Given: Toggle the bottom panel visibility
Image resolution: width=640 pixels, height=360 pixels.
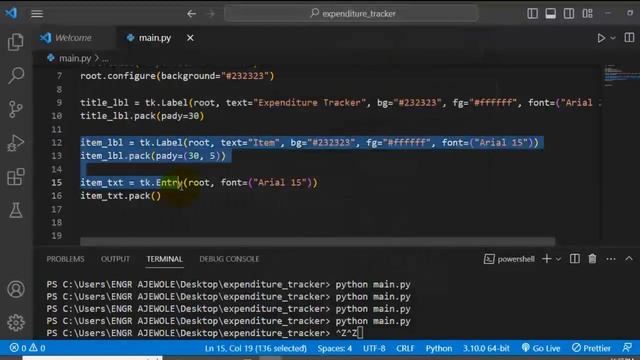Looking at the screenshot, I should tap(551, 13).
